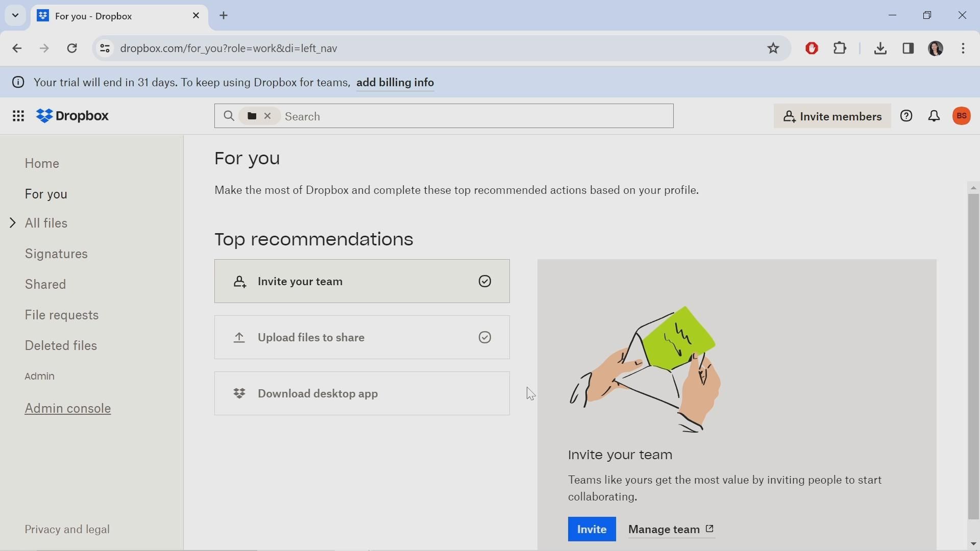Toggle the Upload files to share checkmark
The image size is (980, 551).
(485, 338)
